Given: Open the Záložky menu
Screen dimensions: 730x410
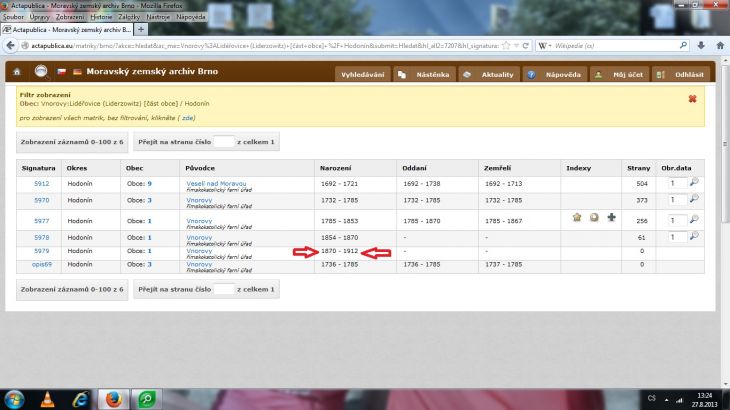Looking at the screenshot, I should pos(129,17).
